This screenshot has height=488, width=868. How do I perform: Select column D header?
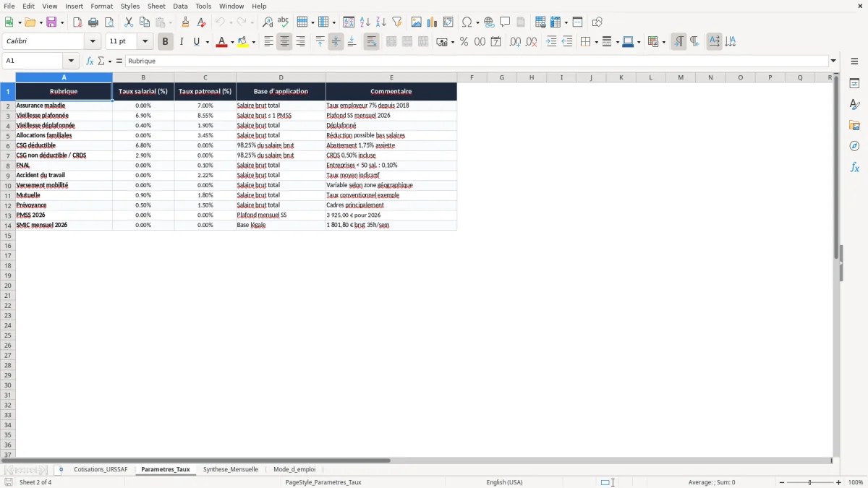[281, 77]
